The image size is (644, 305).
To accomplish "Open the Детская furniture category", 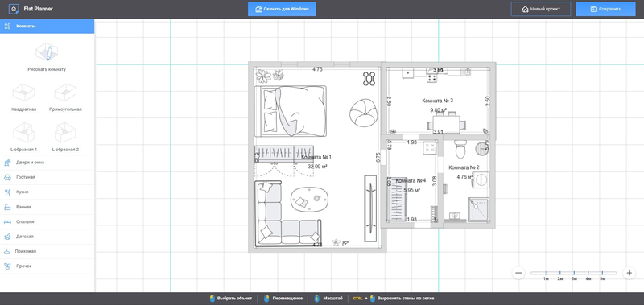I will (47, 237).
